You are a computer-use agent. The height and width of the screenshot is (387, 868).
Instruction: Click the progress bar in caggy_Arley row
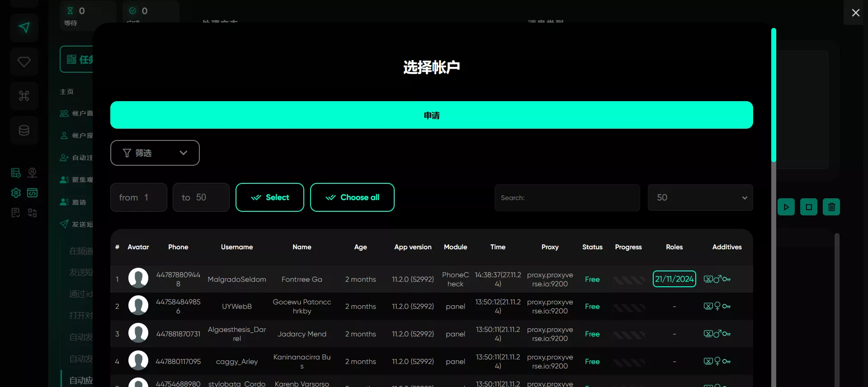coord(628,363)
